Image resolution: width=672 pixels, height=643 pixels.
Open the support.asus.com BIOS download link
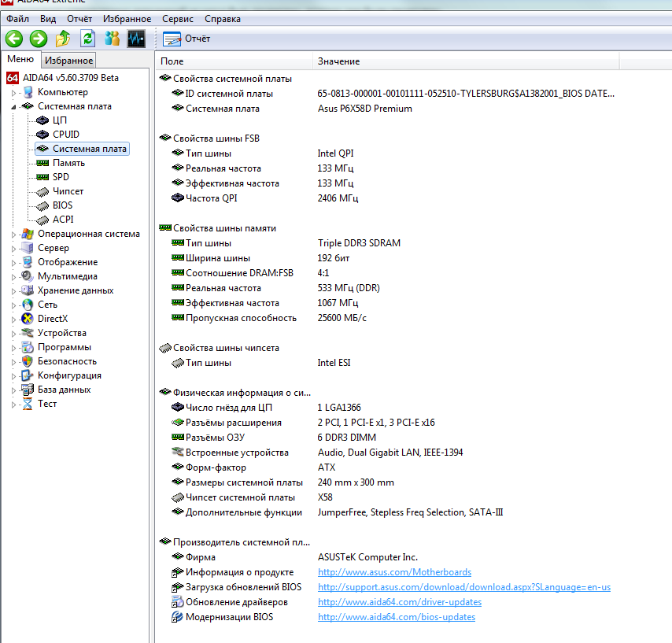(x=464, y=587)
